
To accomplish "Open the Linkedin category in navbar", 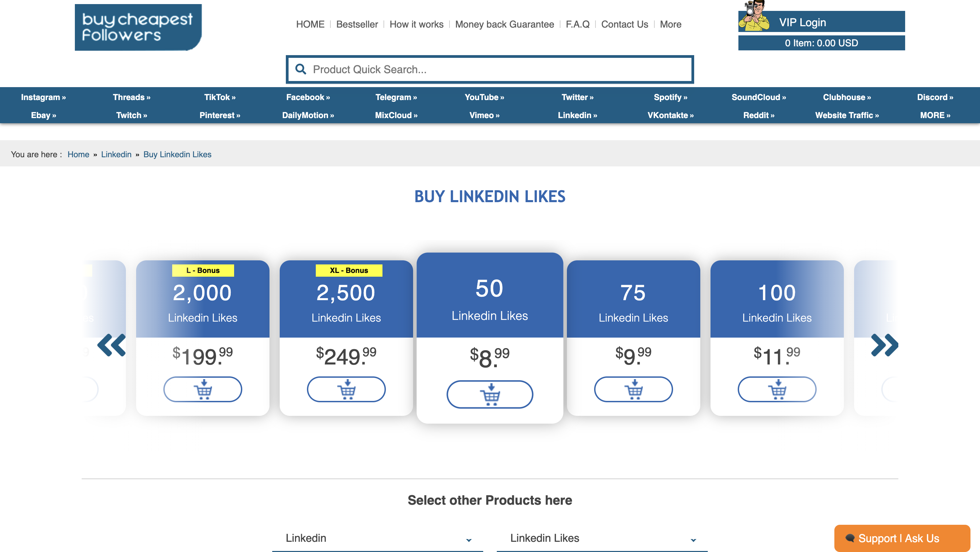I will pos(577,115).
